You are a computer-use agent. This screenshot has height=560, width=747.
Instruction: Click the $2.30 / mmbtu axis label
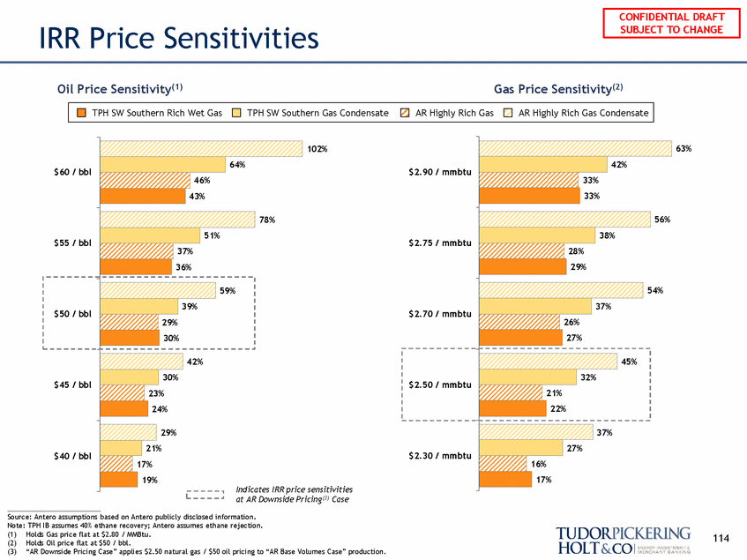coord(440,456)
